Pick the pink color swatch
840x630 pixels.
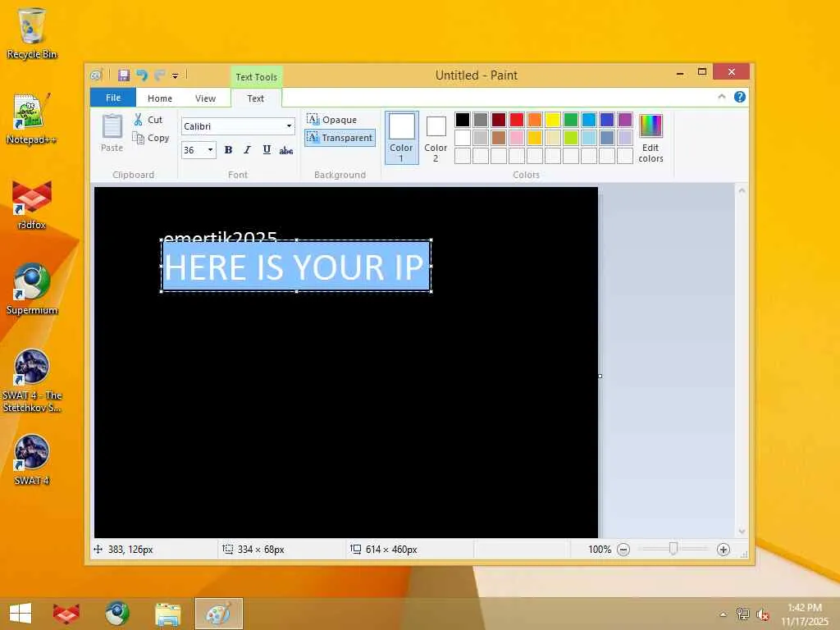[517, 138]
